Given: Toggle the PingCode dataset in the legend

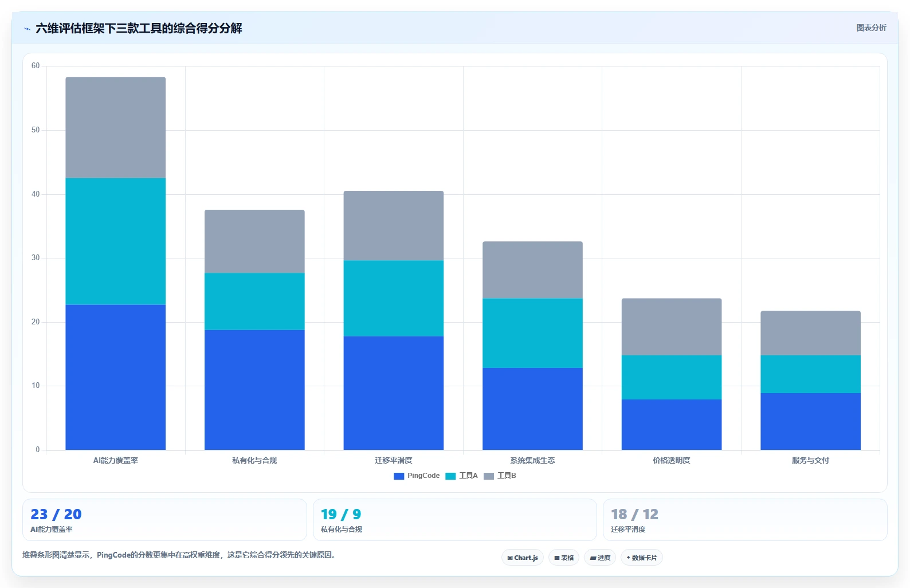Looking at the screenshot, I should pyautogui.click(x=417, y=476).
